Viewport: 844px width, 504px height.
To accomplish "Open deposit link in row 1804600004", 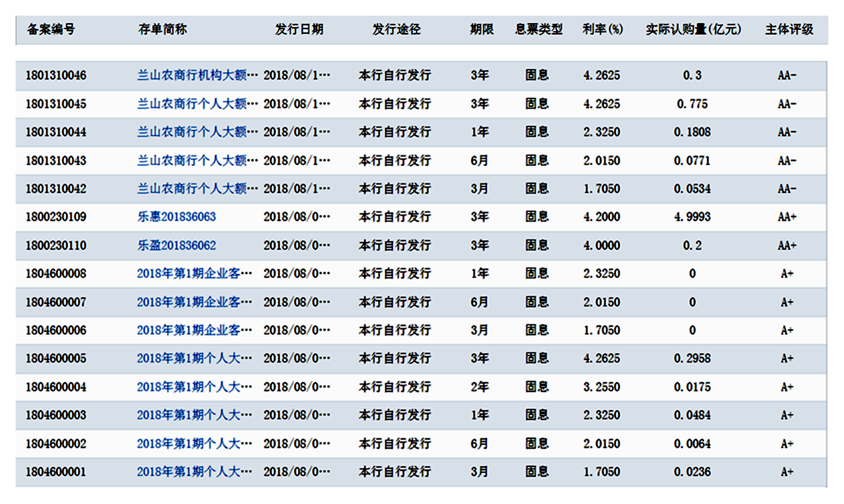I will click(194, 387).
